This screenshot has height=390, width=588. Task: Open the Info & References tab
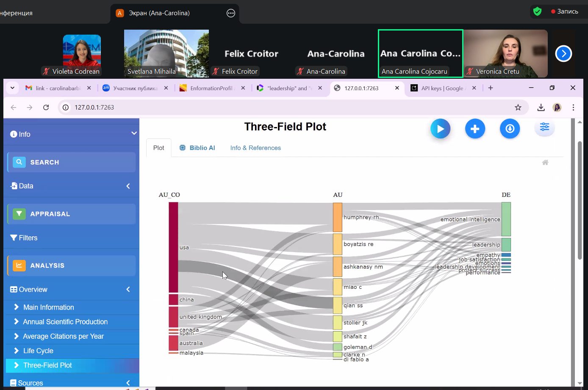(255, 148)
